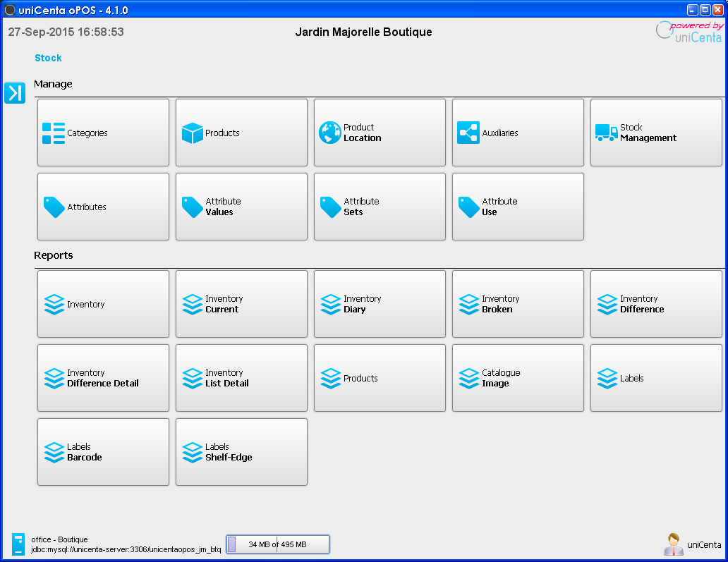Click the "Product Location" label text
728x562 pixels.
[x=362, y=133]
